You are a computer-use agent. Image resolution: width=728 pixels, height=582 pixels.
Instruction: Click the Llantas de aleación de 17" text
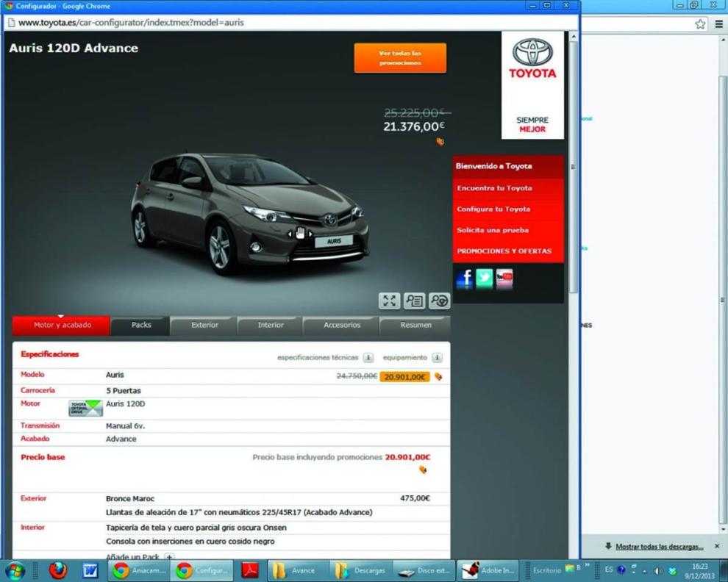(x=239, y=512)
